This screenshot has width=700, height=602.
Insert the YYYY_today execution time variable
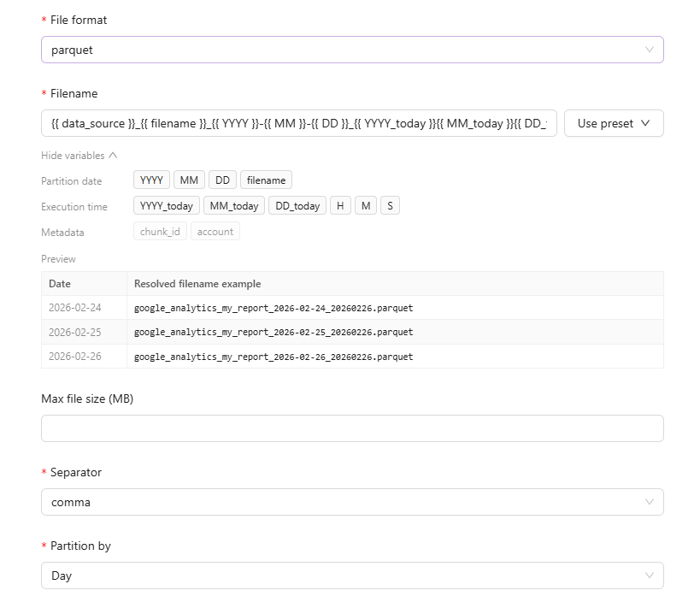pos(167,206)
